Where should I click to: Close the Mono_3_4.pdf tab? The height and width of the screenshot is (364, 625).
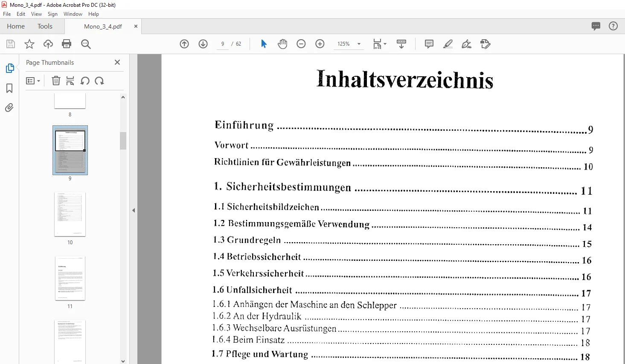(136, 26)
